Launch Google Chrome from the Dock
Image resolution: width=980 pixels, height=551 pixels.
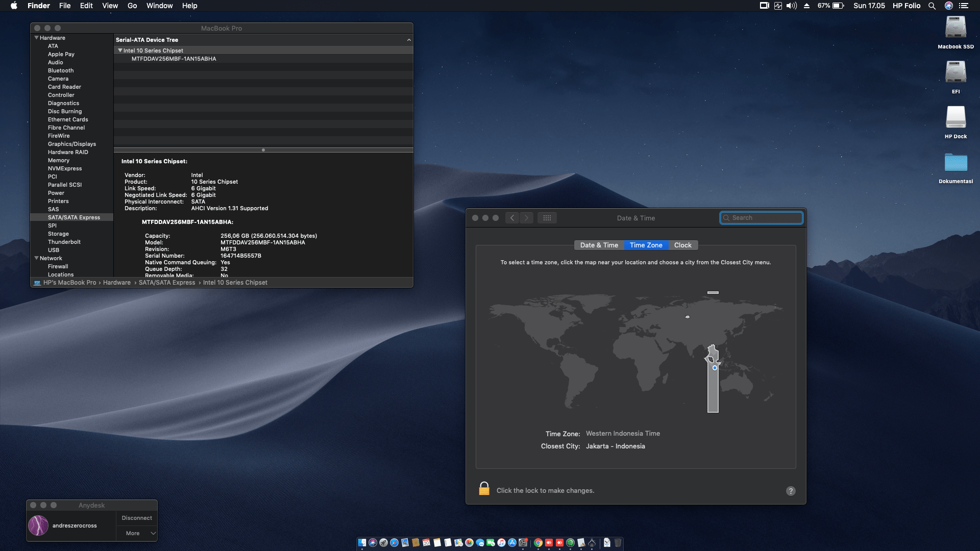tap(538, 543)
